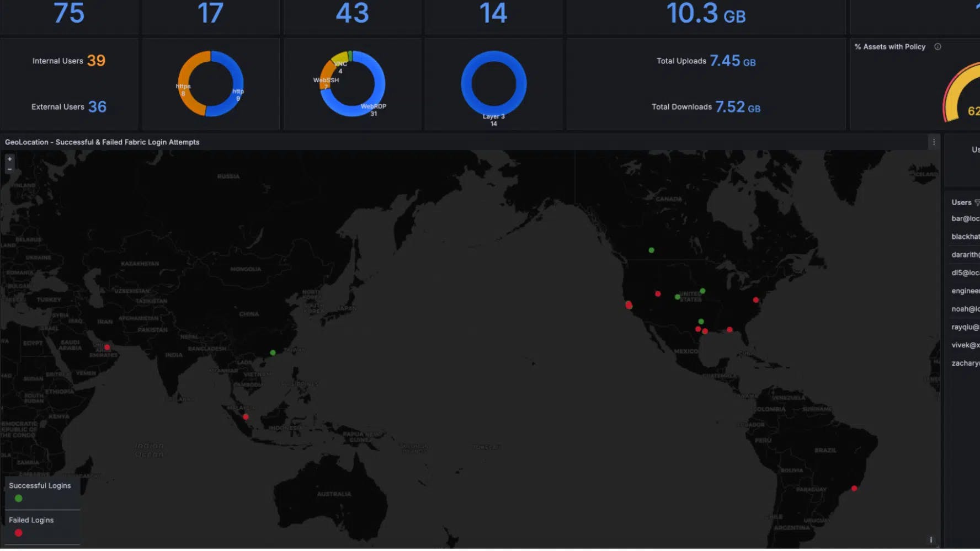Click the Users column filter icon
This screenshot has width=980, height=551.
(x=977, y=202)
